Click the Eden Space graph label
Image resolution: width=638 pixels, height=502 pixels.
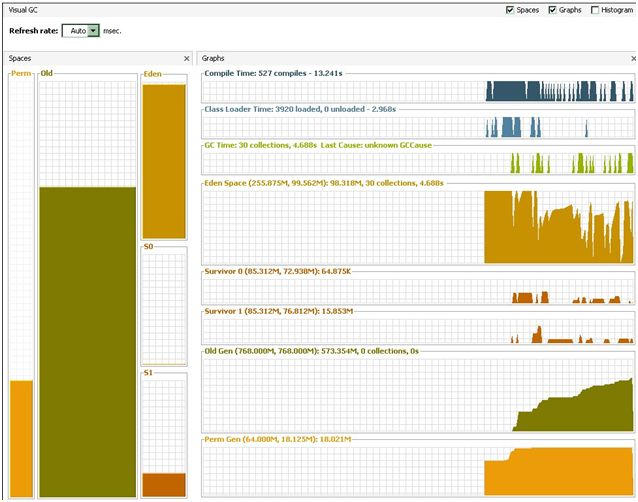coord(324,183)
